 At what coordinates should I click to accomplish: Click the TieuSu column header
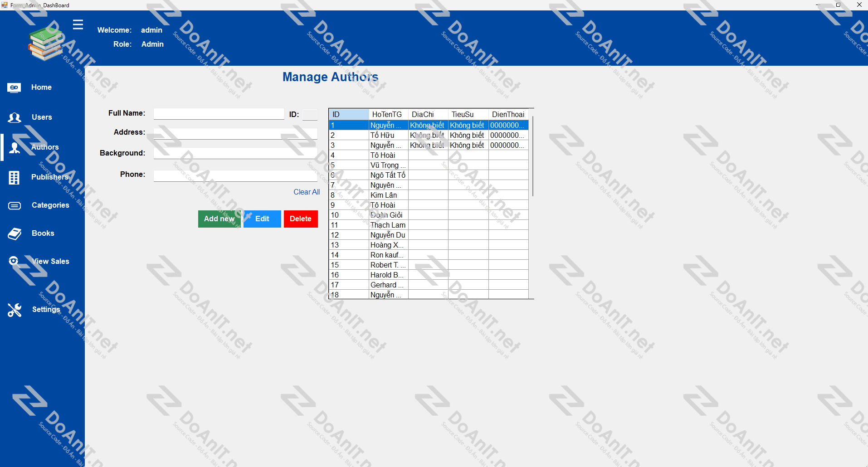468,114
